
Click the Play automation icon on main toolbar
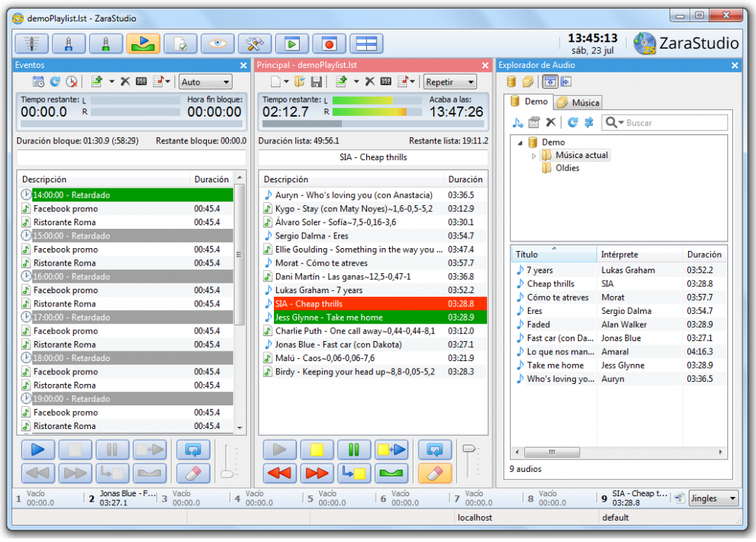143,43
